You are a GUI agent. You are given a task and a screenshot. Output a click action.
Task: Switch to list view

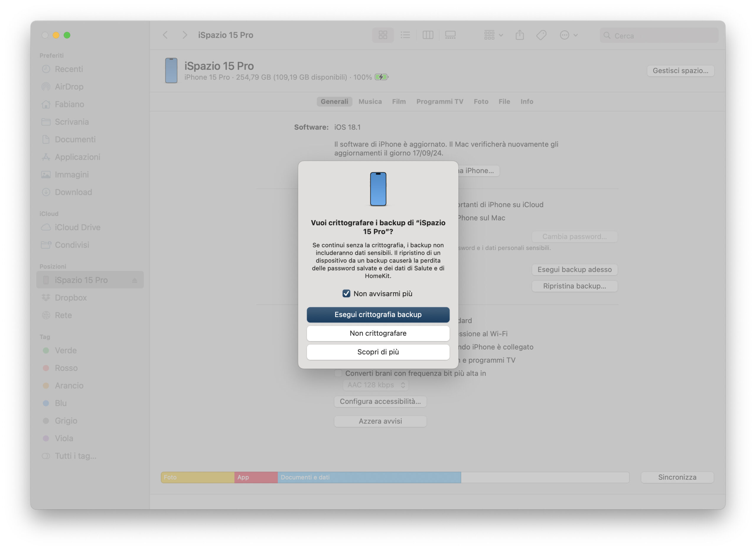tap(405, 35)
